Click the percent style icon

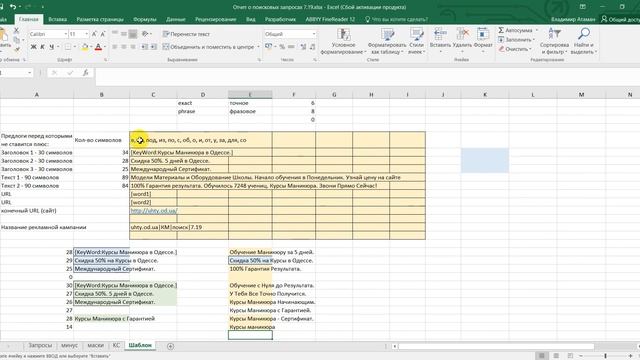coord(282,47)
